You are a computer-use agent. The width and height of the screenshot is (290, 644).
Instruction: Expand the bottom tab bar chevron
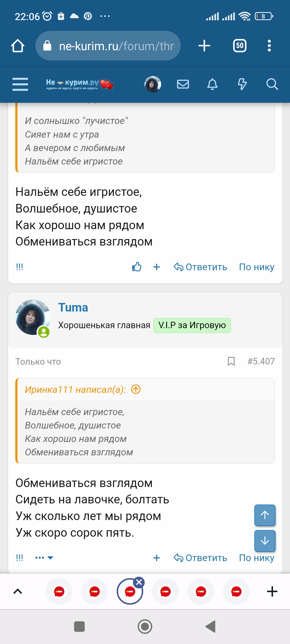(x=18, y=591)
